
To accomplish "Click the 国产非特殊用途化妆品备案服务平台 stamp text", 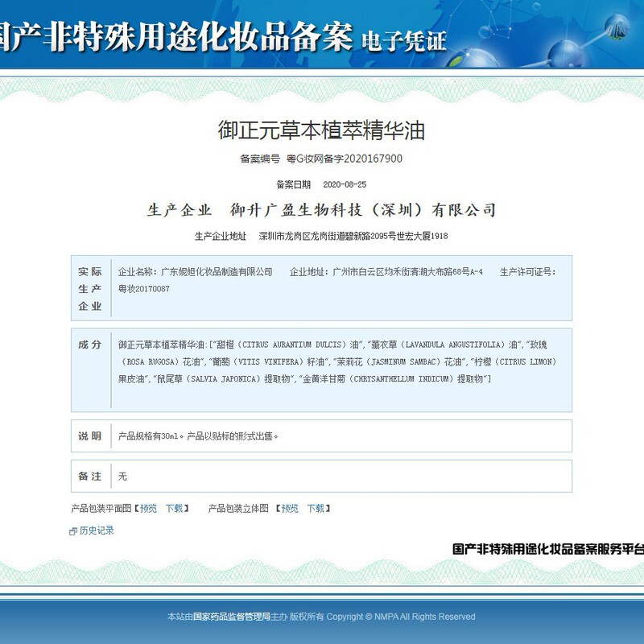I will click(x=548, y=549).
